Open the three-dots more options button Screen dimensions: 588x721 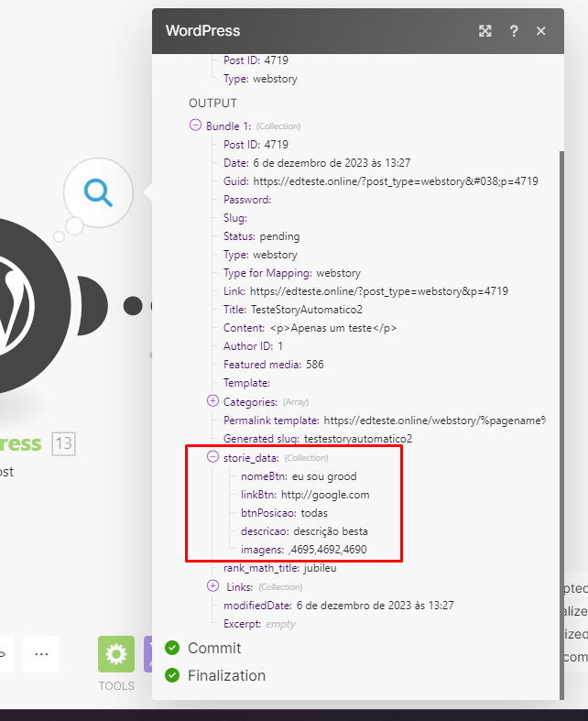pyautogui.click(x=41, y=654)
